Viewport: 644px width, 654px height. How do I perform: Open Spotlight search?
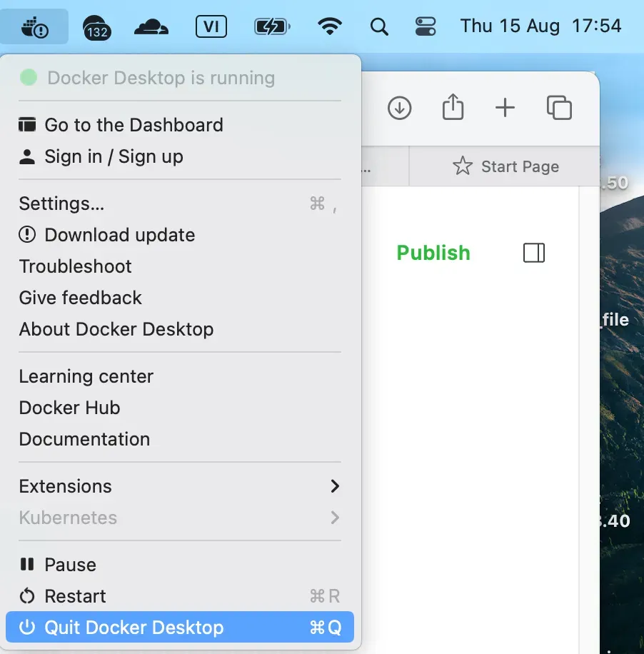click(379, 26)
